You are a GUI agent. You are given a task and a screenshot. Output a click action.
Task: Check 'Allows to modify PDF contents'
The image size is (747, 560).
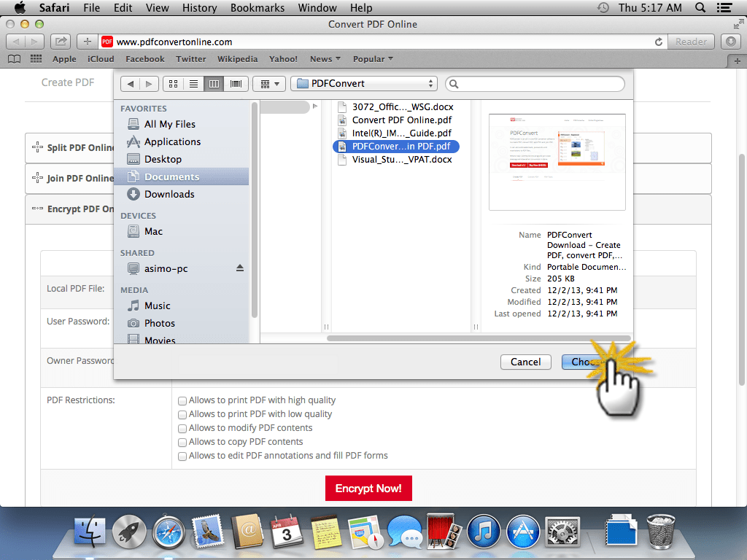pyautogui.click(x=182, y=428)
